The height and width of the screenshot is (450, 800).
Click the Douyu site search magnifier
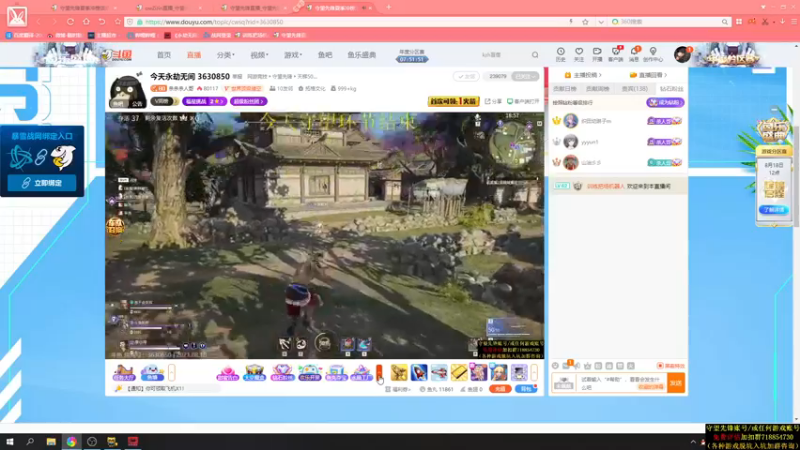point(535,55)
